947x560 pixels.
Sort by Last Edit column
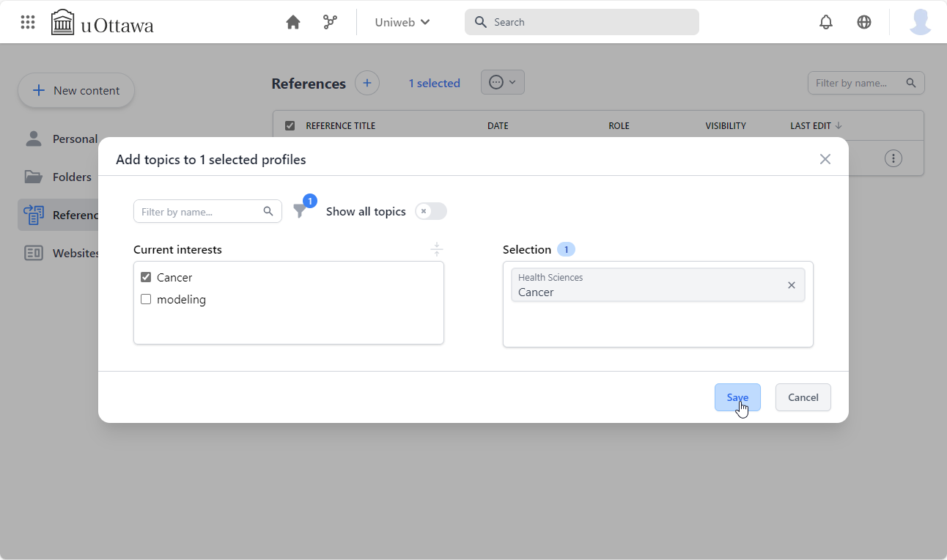[816, 125]
